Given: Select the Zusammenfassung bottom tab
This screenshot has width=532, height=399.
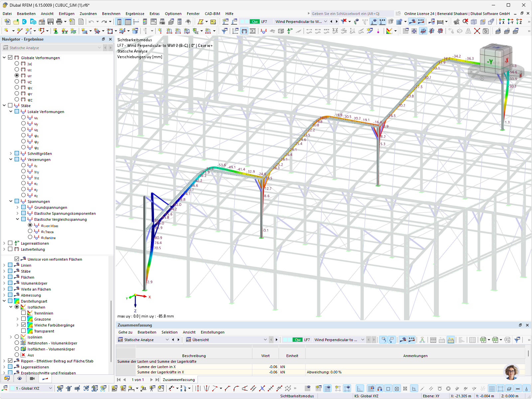Looking at the screenshot, I should click(x=179, y=380).
